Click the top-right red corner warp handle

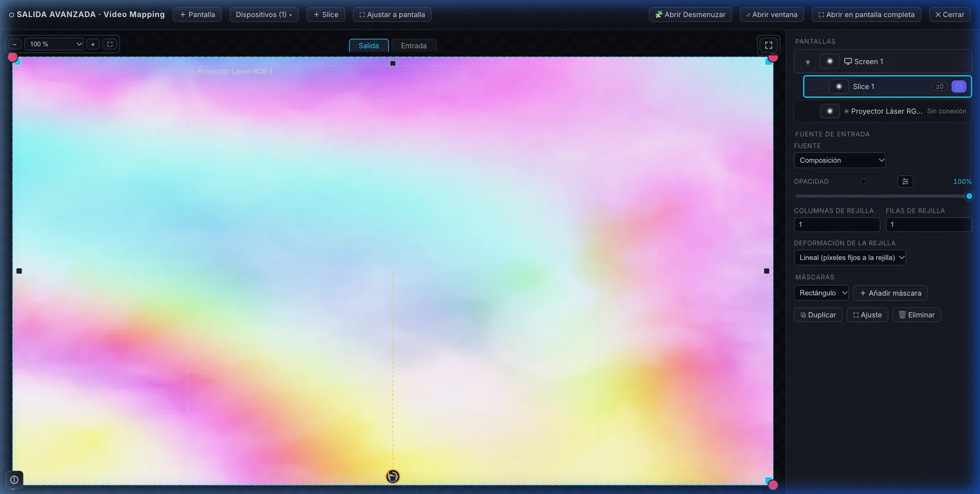(x=773, y=57)
